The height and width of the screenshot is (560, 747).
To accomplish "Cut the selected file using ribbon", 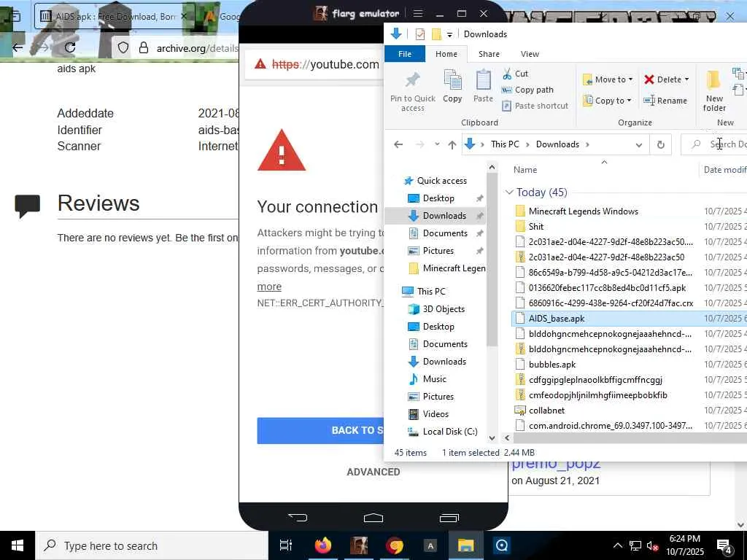I will pyautogui.click(x=515, y=74).
